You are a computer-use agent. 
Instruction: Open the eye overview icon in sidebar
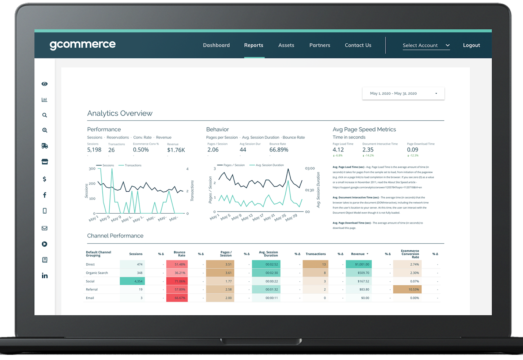point(44,84)
